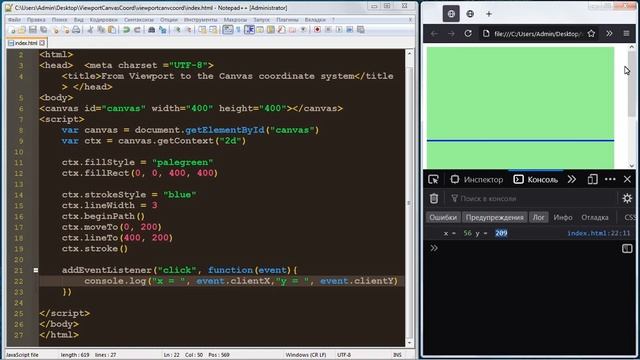Toggle Лог console filter

(538, 217)
